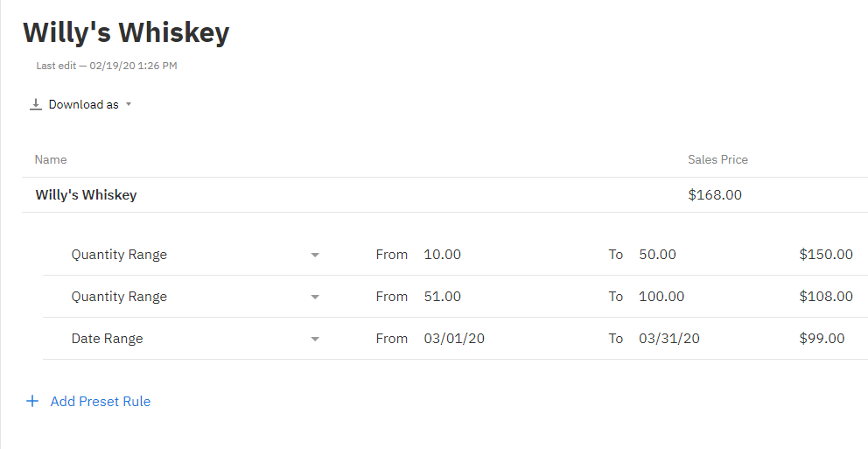Click the $99.00 date rule price
Image resolution: width=868 pixels, height=449 pixels.
[x=822, y=339]
